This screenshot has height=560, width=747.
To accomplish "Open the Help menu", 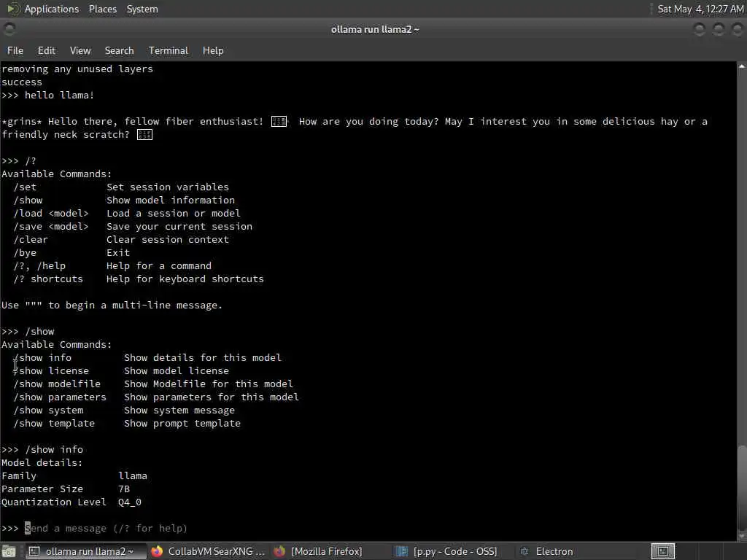I will click(x=212, y=50).
